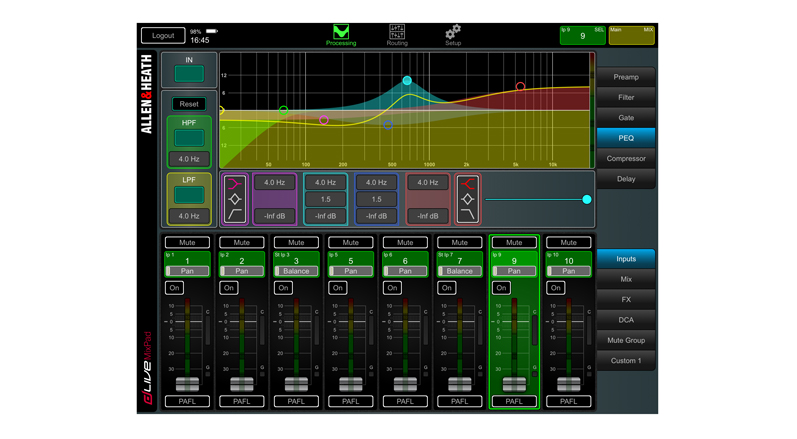This screenshot has height=439, width=797.
Task: Reset the PEQ settings
Action: click(189, 104)
